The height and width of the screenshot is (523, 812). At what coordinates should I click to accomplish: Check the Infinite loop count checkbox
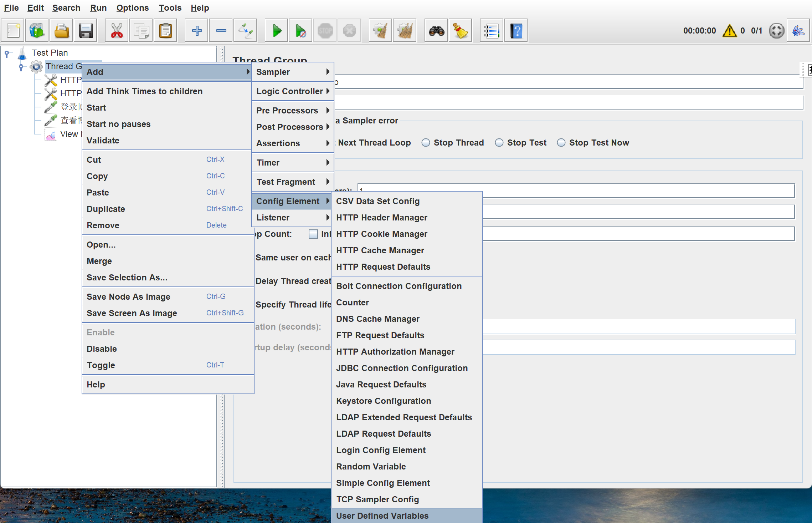pyautogui.click(x=313, y=234)
